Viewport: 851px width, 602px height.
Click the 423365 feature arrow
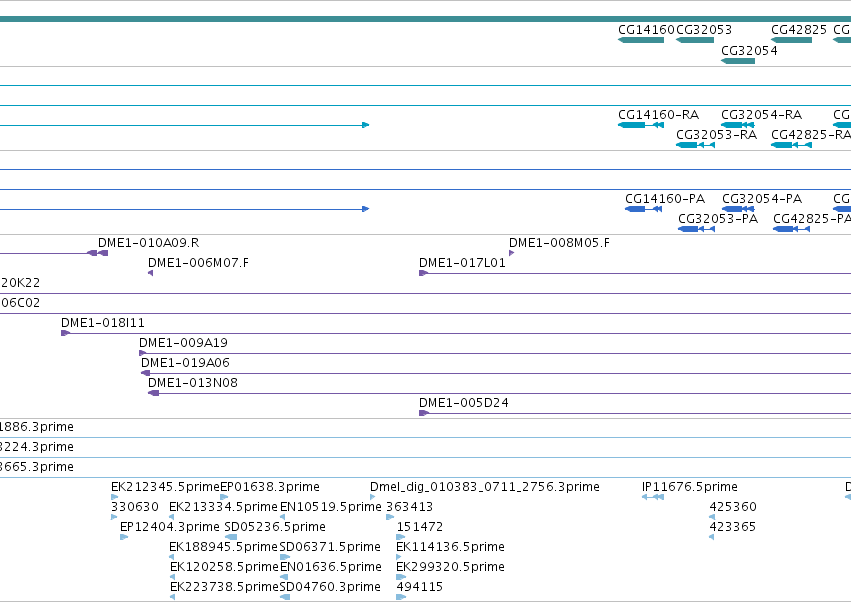coord(712,537)
